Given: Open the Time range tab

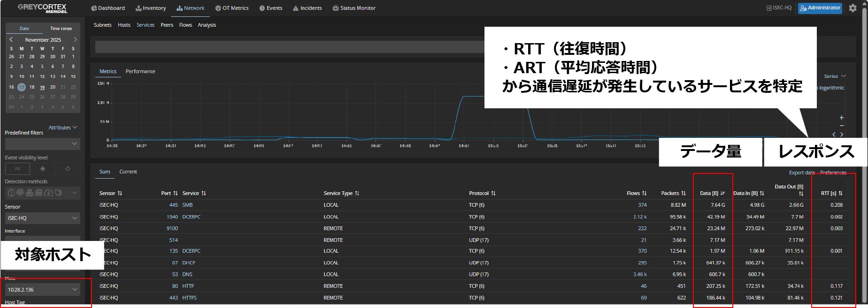Looking at the screenshot, I should 61,29.
